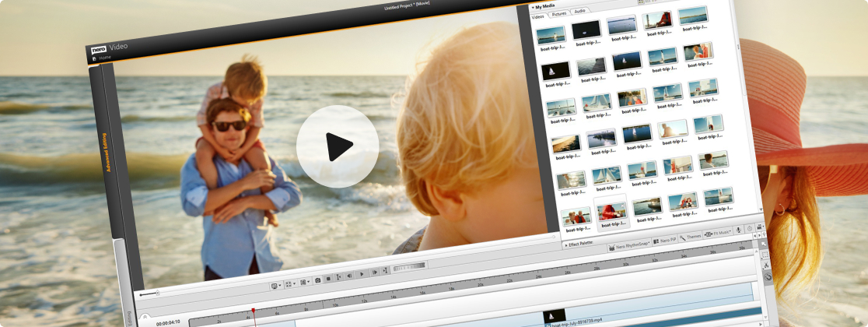Viewport: 868px width, 327px height.
Task: Click the microphone record narration icon
Action: point(738,230)
